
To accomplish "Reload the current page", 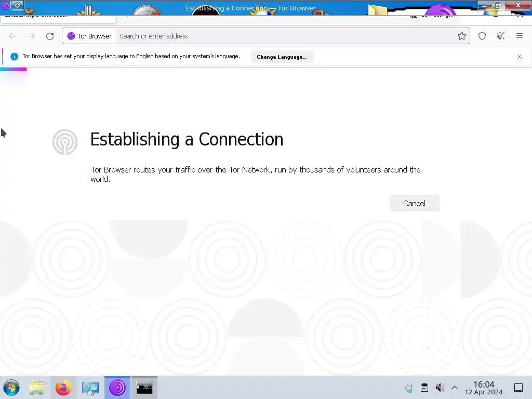I will (50, 36).
